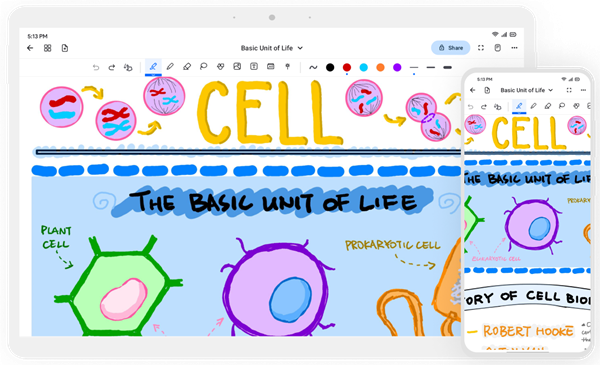Redo the stroke on the phone

[x=484, y=107]
